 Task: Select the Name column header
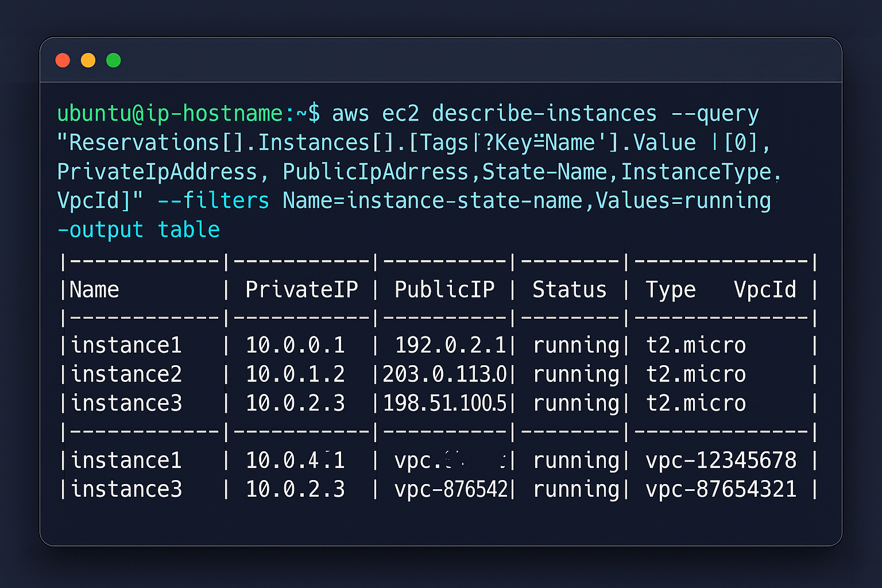click(x=94, y=289)
